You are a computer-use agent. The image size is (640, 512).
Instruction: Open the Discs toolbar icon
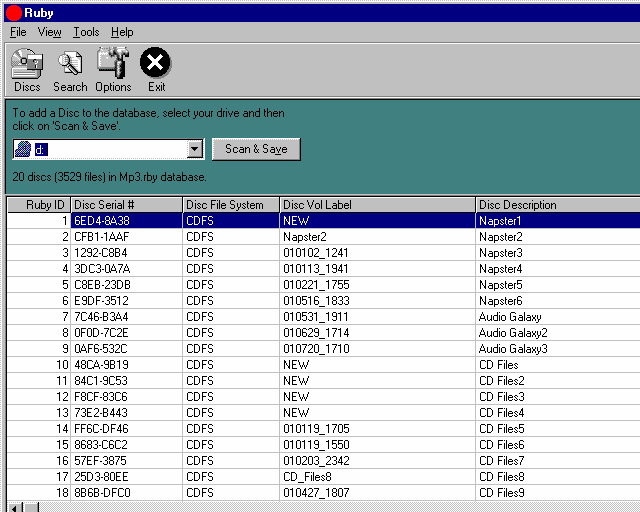[27, 70]
